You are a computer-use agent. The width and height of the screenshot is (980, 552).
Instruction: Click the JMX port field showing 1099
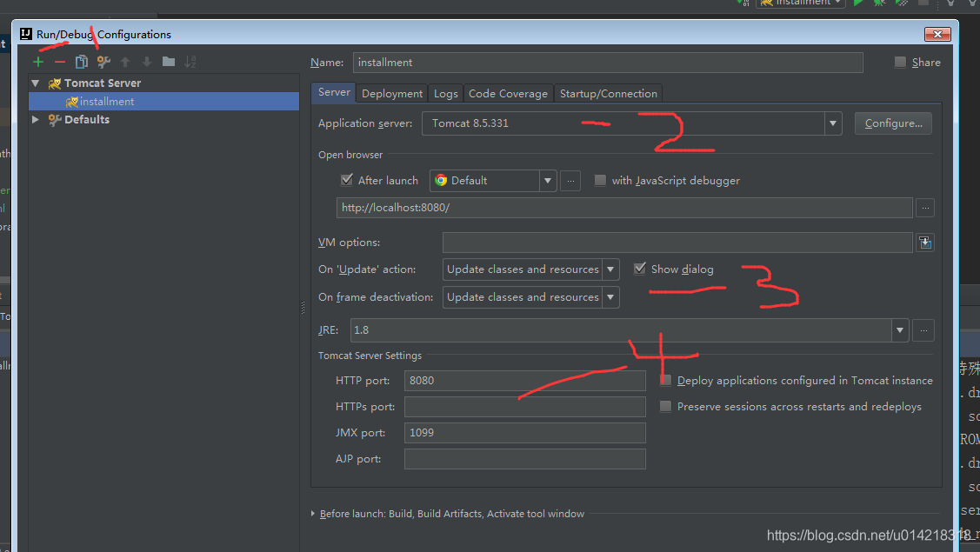tap(525, 433)
